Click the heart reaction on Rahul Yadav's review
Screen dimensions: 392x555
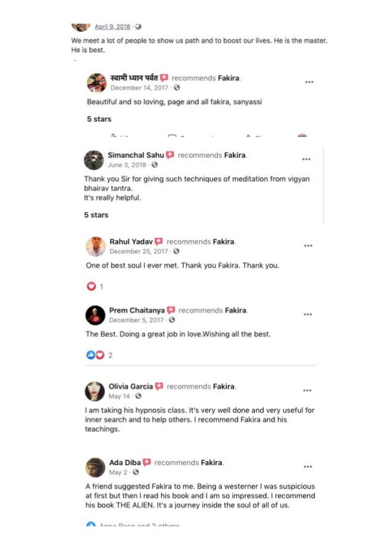pos(92,286)
